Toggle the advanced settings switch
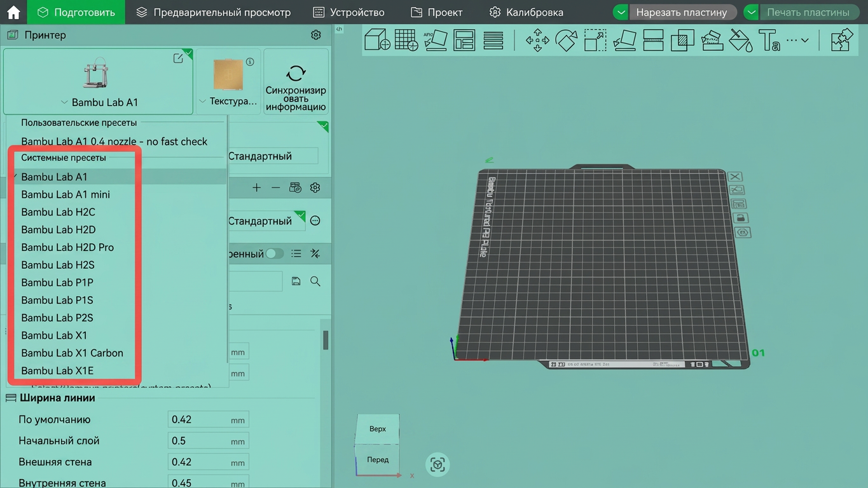Viewport: 868px width, 488px height. click(275, 254)
